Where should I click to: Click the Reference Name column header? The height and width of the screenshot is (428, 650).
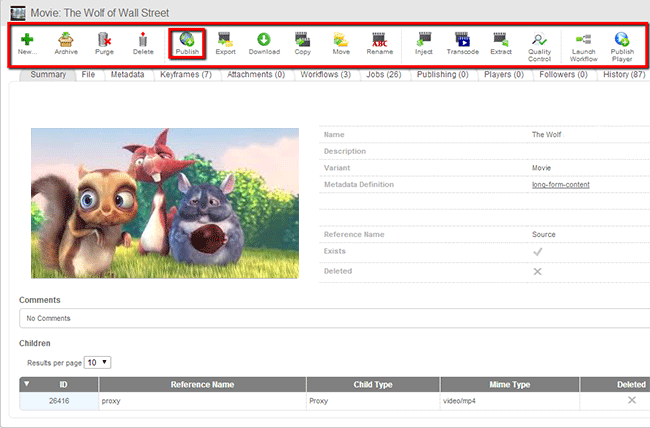[x=202, y=384]
